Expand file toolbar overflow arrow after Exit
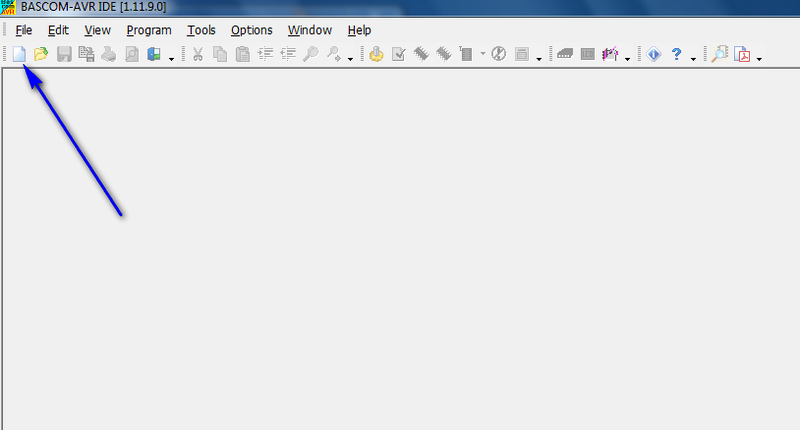The width and height of the screenshot is (800, 430). tap(171, 59)
